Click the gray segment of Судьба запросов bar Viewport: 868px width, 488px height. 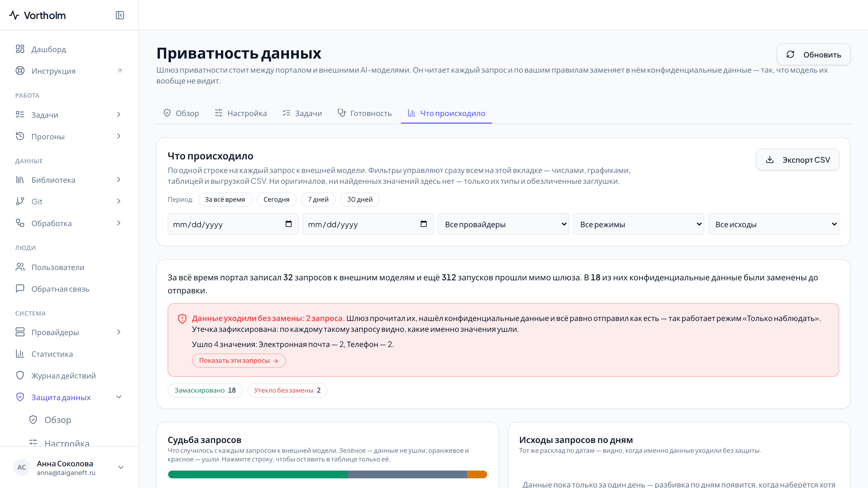pos(407,474)
